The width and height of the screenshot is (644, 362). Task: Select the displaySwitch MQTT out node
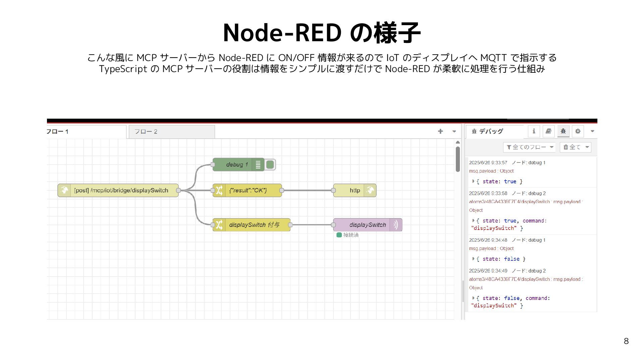(368, 225)
